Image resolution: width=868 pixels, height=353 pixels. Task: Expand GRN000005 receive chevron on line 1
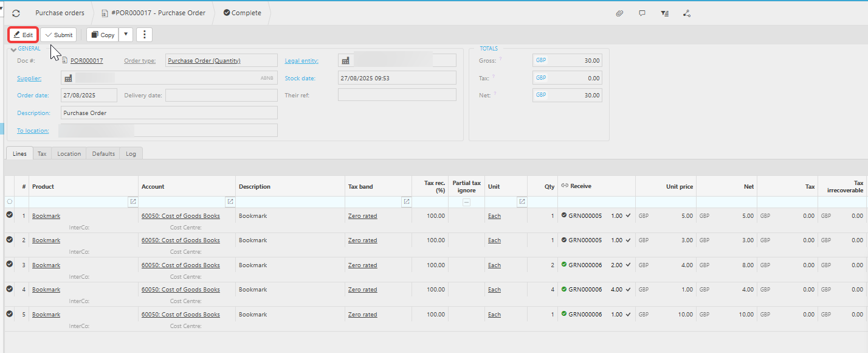[629, 215]
